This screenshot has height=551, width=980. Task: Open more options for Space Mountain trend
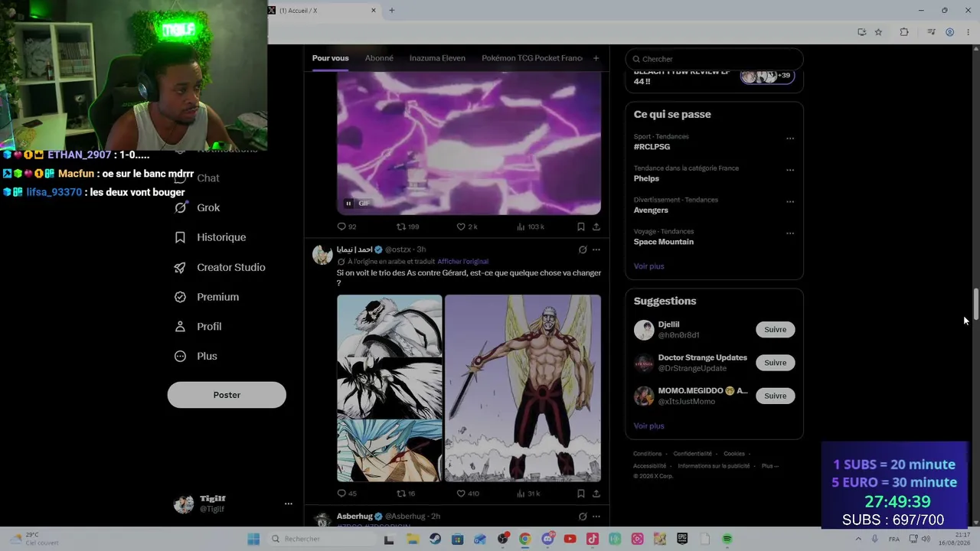(x=790, y=233)
